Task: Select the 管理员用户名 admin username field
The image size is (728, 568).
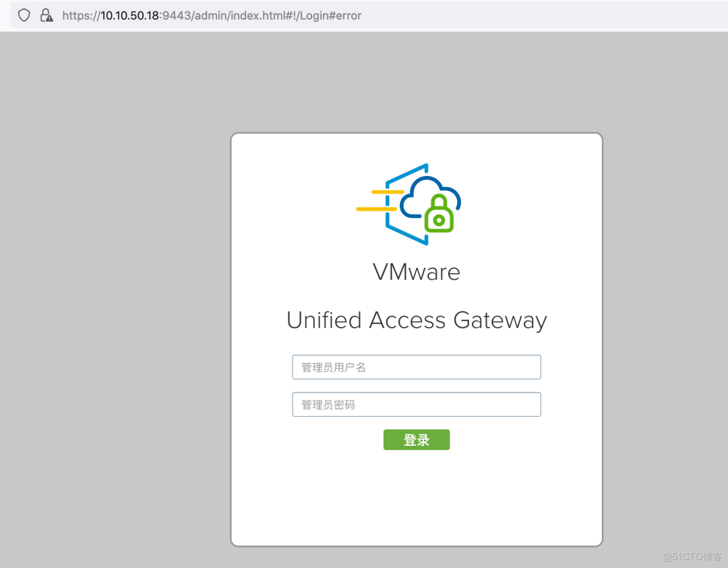Action: [x=416, y=367]
